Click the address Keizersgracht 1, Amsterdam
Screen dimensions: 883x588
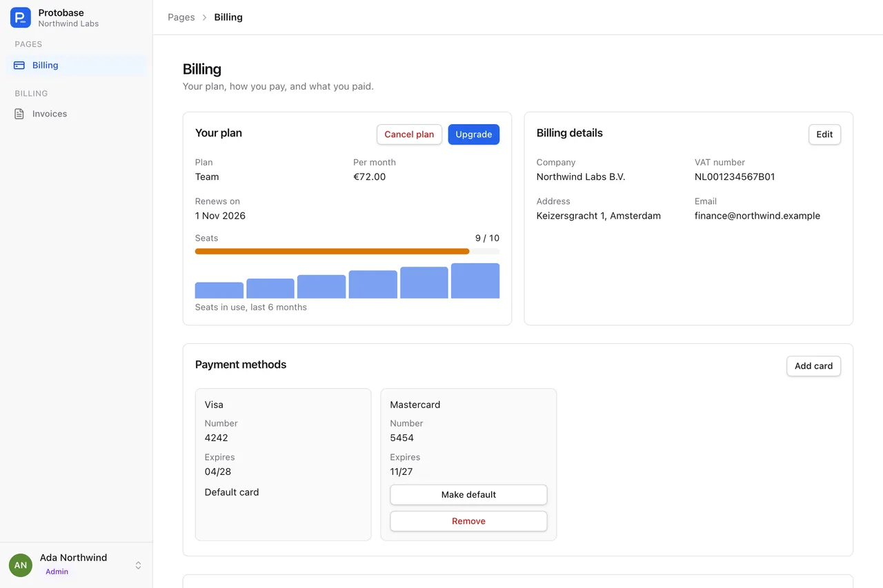click(599, 216)
